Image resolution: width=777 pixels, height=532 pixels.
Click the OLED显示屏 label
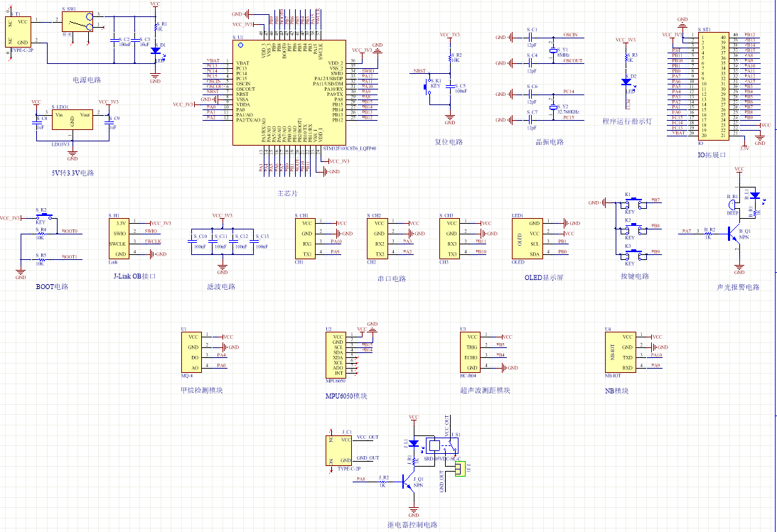click(x=544, y=278)
